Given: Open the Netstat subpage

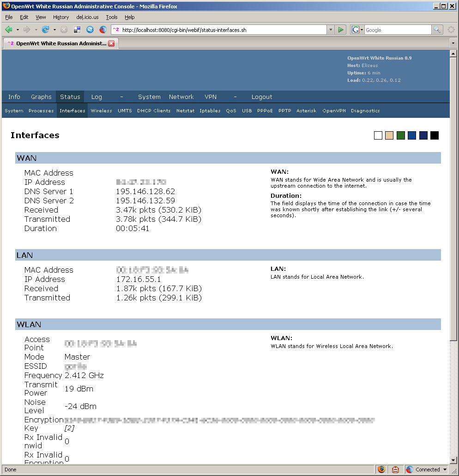Looking at the screenshot, I should tap(185, 111).
